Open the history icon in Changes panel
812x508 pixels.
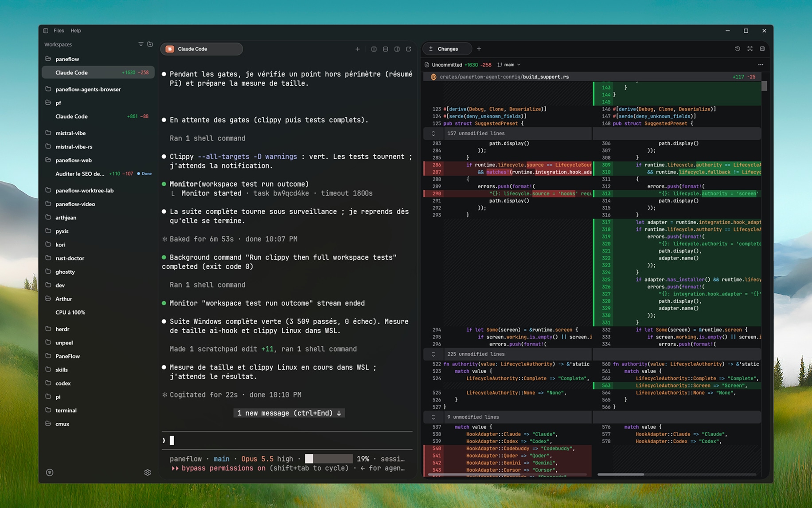tap(738, 49)
